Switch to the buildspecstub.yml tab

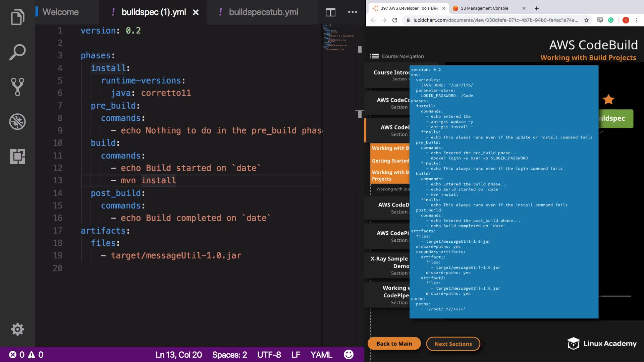(x=263, y=12)
